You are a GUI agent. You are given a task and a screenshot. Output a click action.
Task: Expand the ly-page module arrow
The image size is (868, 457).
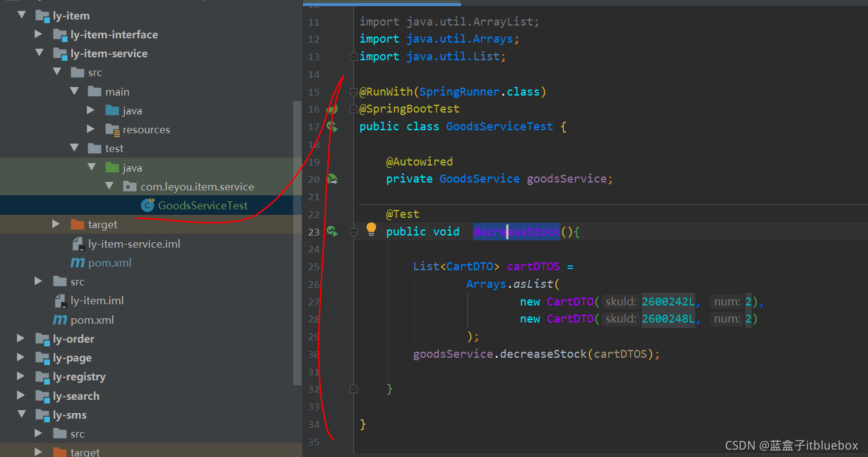click(21, 357)
